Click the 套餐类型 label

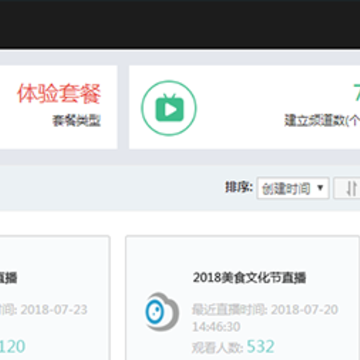[x=77, y=121]
